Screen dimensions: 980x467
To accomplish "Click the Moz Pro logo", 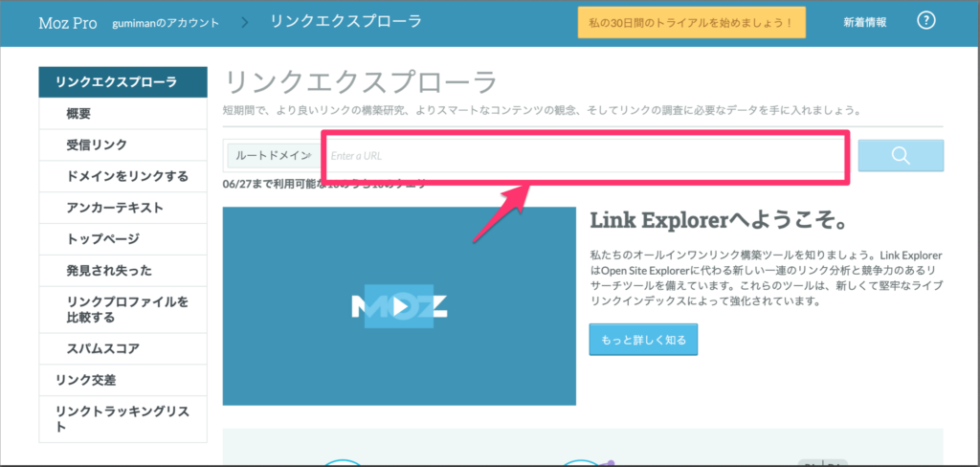I will pos(68,22).
